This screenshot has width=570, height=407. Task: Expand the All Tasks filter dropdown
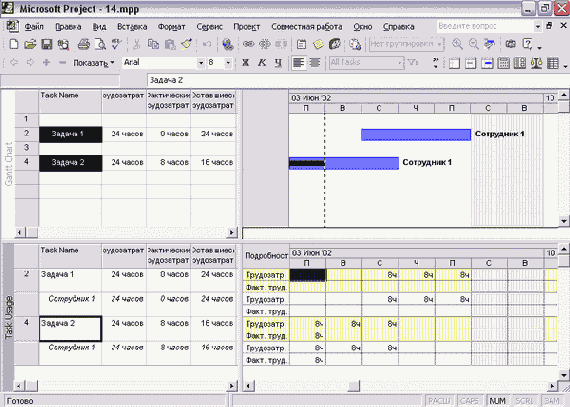pyautogui.click(x=400, y=63)
